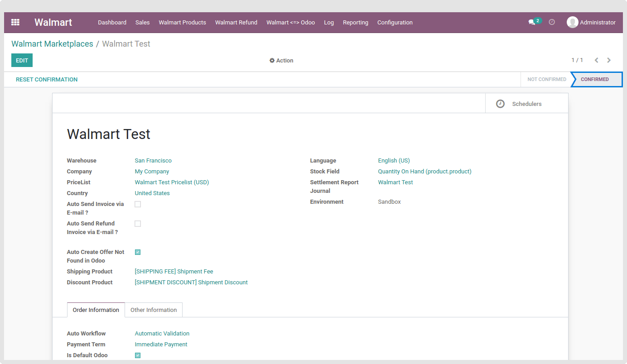Open the apps grid menu icon

tap(15, 22)
